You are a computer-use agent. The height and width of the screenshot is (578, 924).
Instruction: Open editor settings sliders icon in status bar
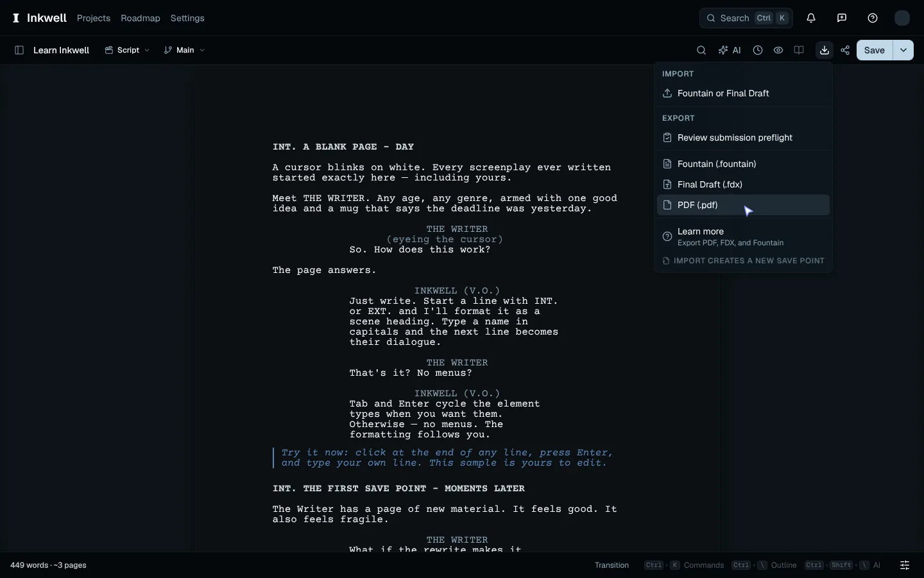[x=905, y=565]
